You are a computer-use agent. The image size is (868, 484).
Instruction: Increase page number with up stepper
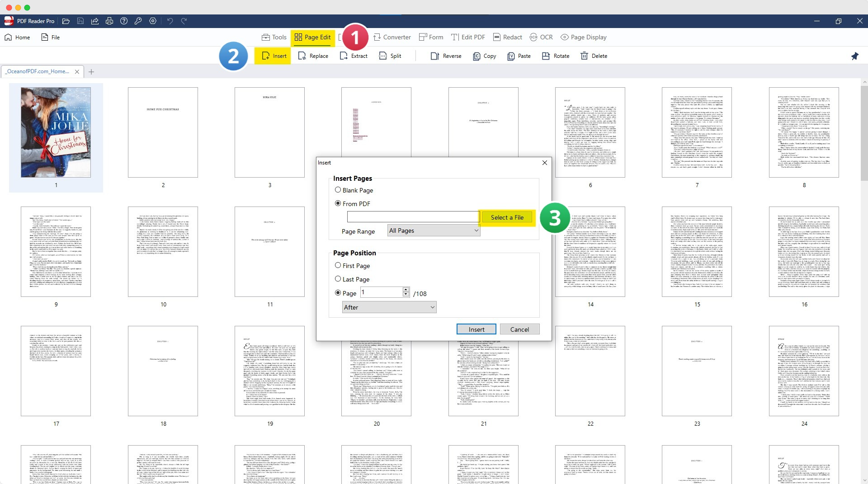(406, 290)
